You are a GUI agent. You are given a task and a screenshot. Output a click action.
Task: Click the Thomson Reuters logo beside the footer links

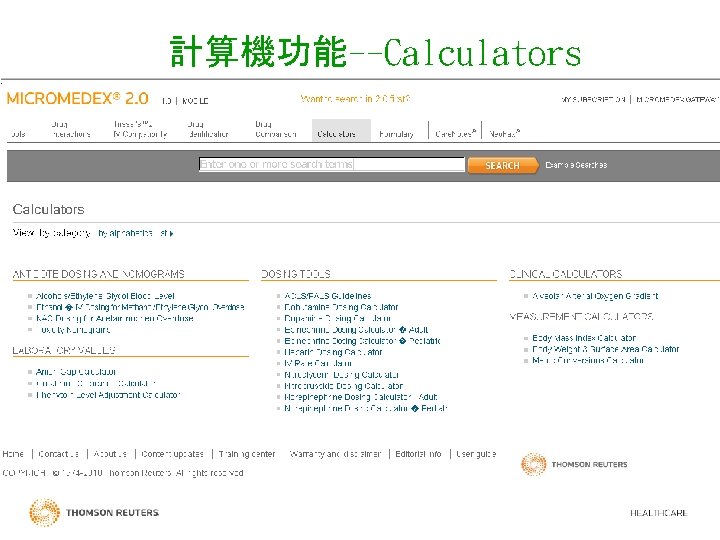pyautogui.click(x=574, y=464)
